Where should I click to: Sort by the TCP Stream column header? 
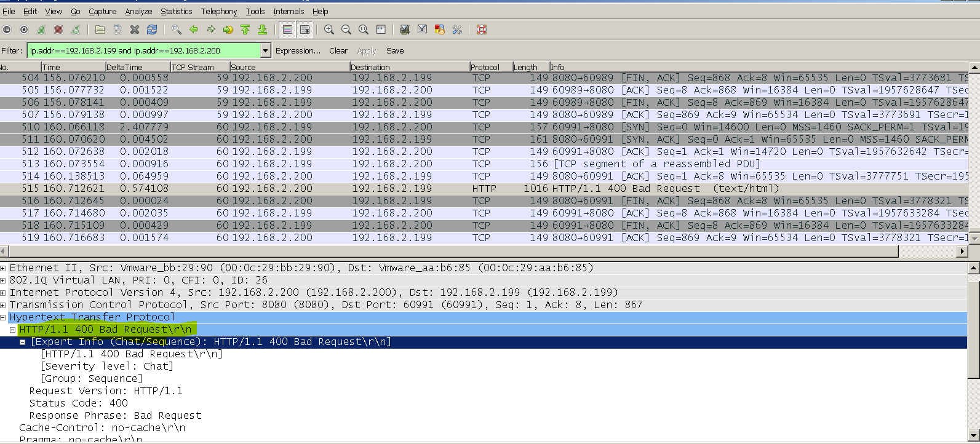pyautogui.click(x=200, y=67)
